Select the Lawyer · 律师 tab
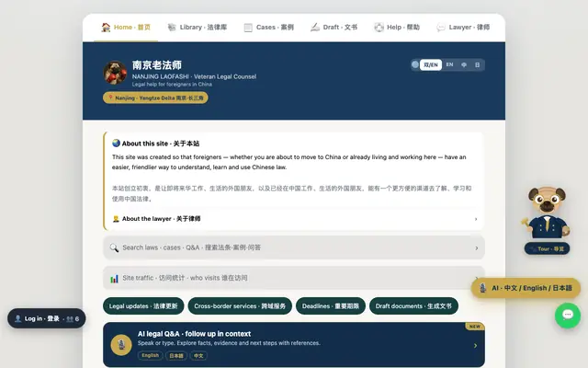This screenshot has height=368, width=588. coord(463,28)
